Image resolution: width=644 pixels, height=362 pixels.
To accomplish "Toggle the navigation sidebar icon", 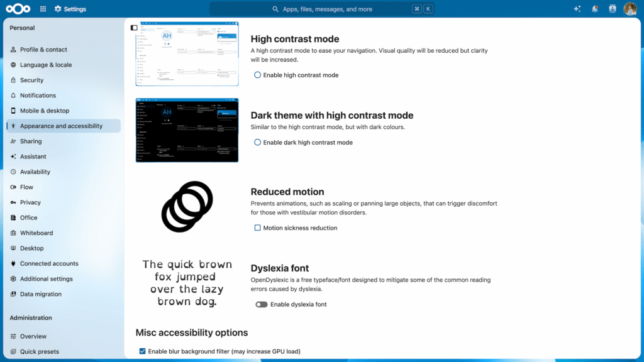I will click(x=134, y=28).
